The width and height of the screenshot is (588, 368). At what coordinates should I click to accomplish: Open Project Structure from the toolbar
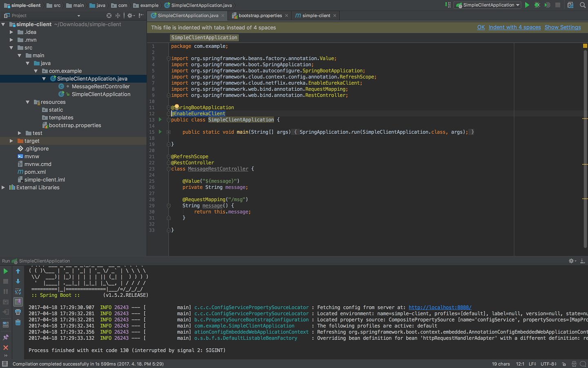(x=570, y=5)
